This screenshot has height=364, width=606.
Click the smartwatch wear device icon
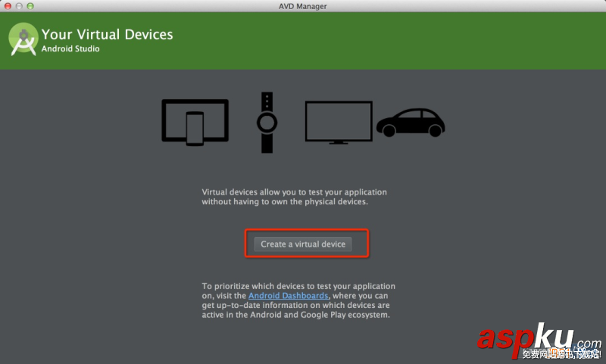pos(267,123)
